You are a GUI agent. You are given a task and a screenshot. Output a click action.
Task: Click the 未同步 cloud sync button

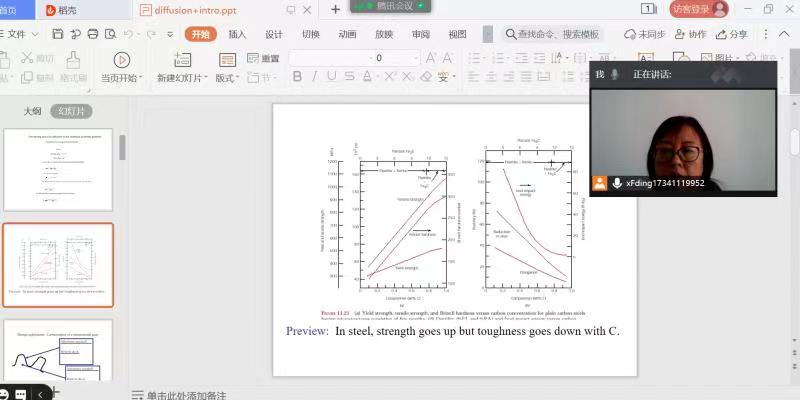[645, 34]
